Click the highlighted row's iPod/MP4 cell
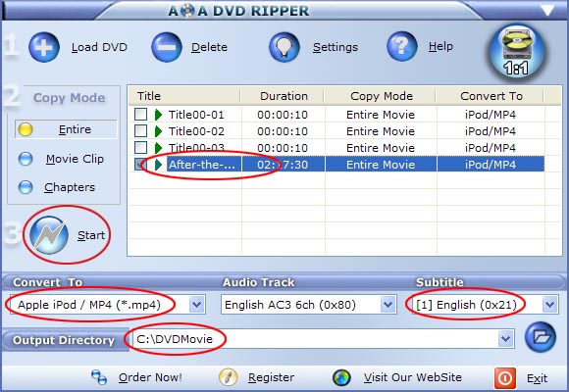The image size is (569, 392). pos(491,165)
